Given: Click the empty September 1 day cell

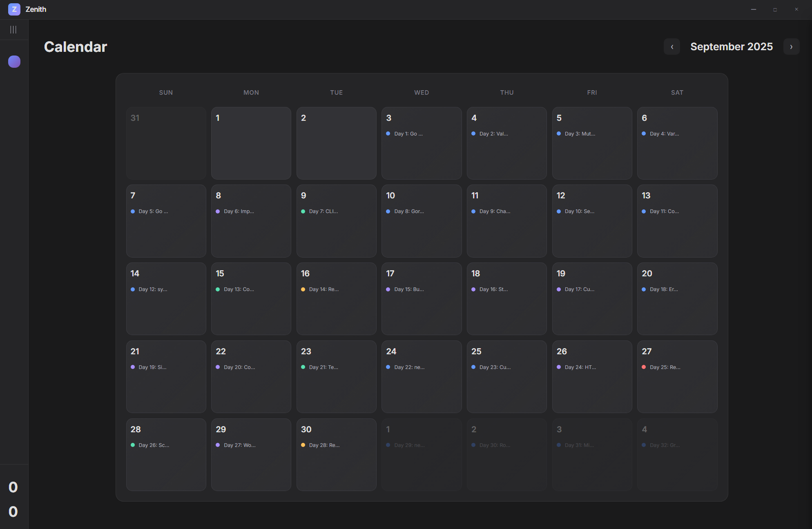Looking at the screenshot, I should [x=251, y=143].
